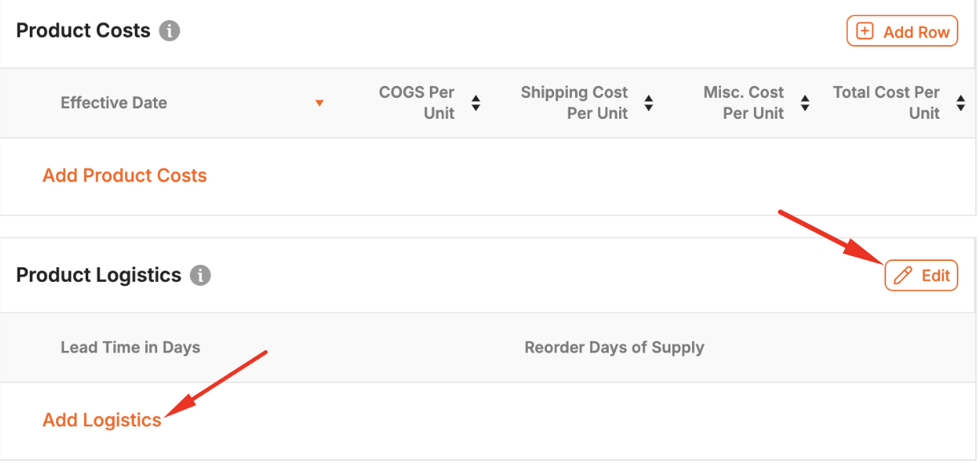The width and height of the screenshot is (980, 464).
Task: Open the Add Logistics link
Action: point(102,420)
